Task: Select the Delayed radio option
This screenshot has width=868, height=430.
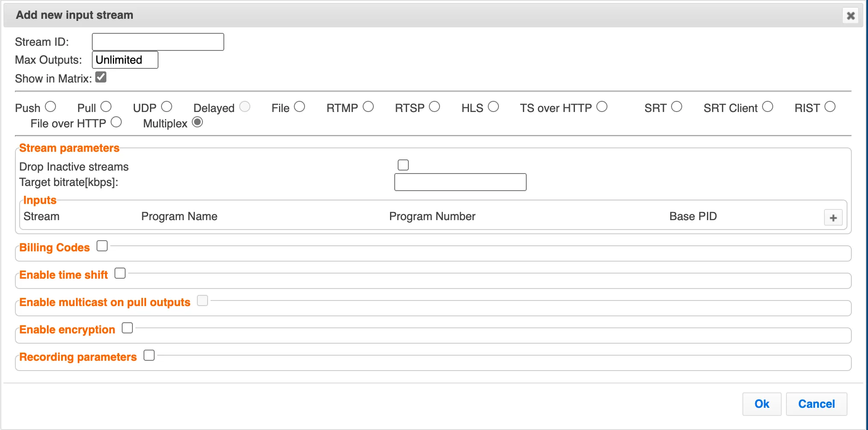Action: pyautogui.click(x=245, y=106)
